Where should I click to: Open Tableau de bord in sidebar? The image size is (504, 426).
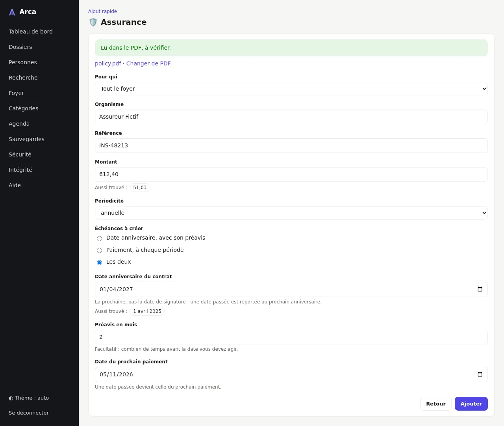31,32
